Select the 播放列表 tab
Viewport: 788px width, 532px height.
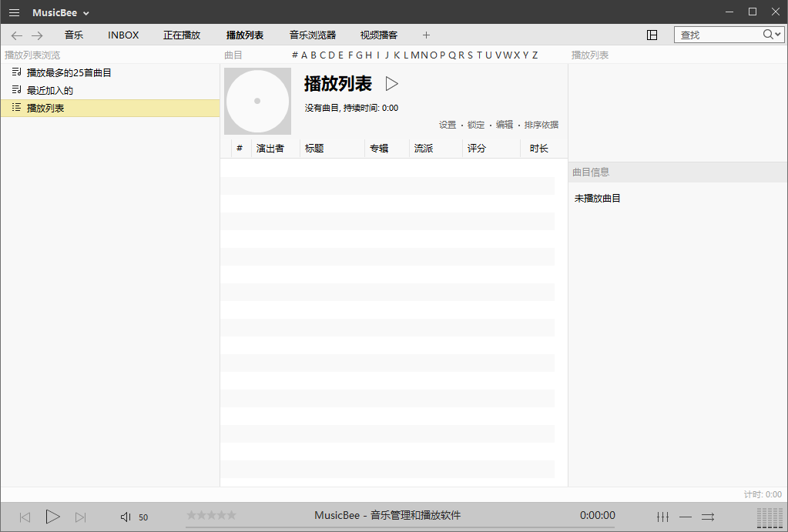pos(245,35)
